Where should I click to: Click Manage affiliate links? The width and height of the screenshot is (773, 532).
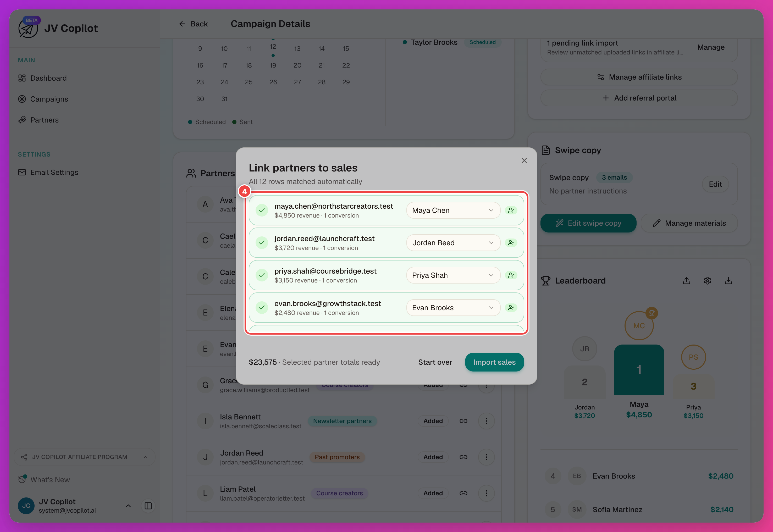click(639, 77)
